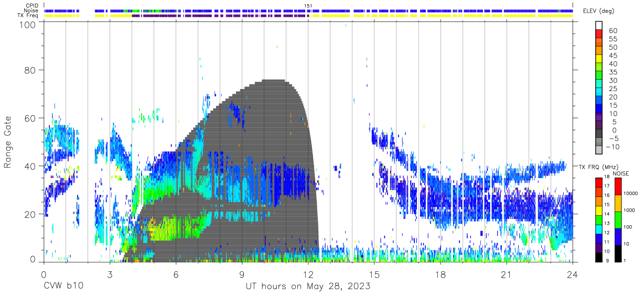Click the 6 tick on UT hours axis
644x297 pixels.
pos(176,274)
